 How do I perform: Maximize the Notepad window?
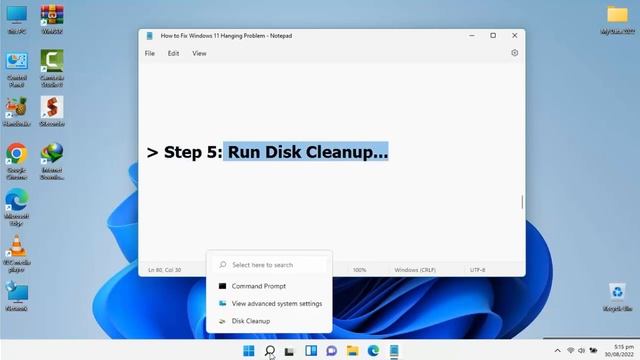pos(493,36)
